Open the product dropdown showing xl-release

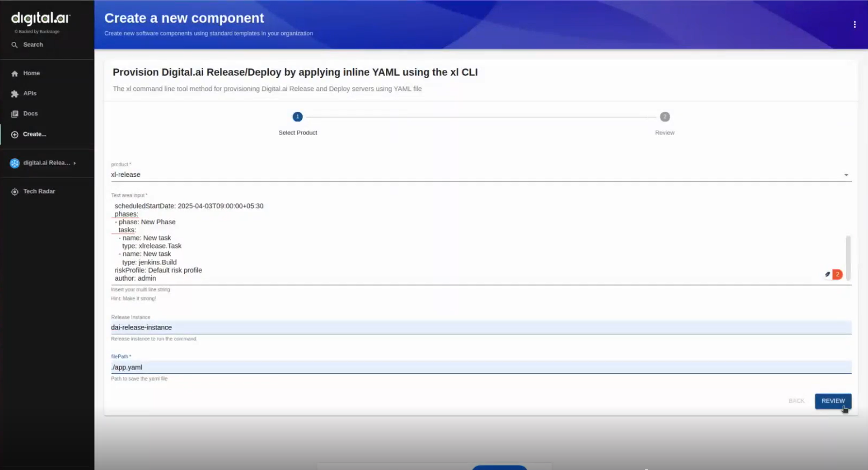click(481, 175)
